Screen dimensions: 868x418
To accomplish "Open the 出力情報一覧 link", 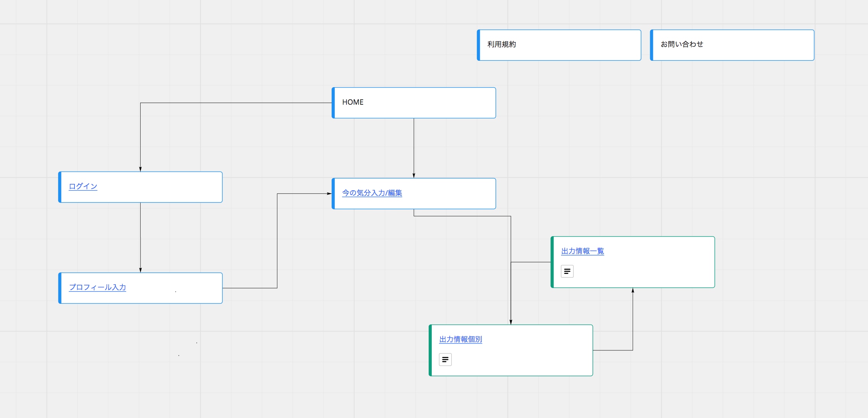I will (x=583, y=251).
